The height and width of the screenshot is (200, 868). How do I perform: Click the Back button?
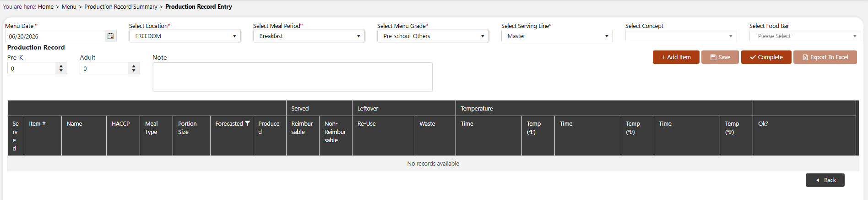click(825, 180)
